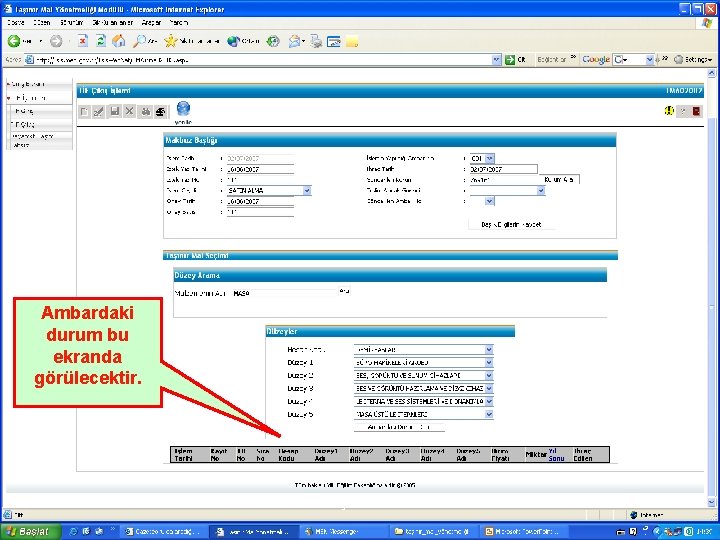
Task: Open the Settings button in Google toolbar
Action: (x=693, y=59)
